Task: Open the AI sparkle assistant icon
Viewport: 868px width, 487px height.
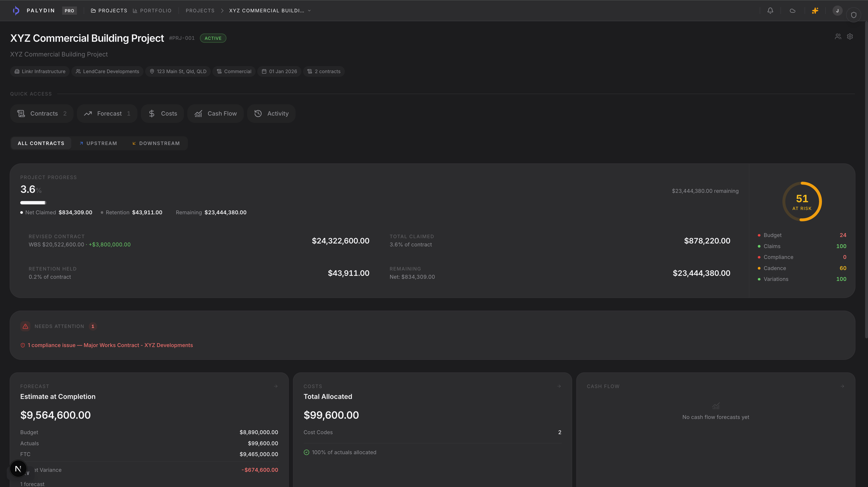Action: (x=815, y=10)
